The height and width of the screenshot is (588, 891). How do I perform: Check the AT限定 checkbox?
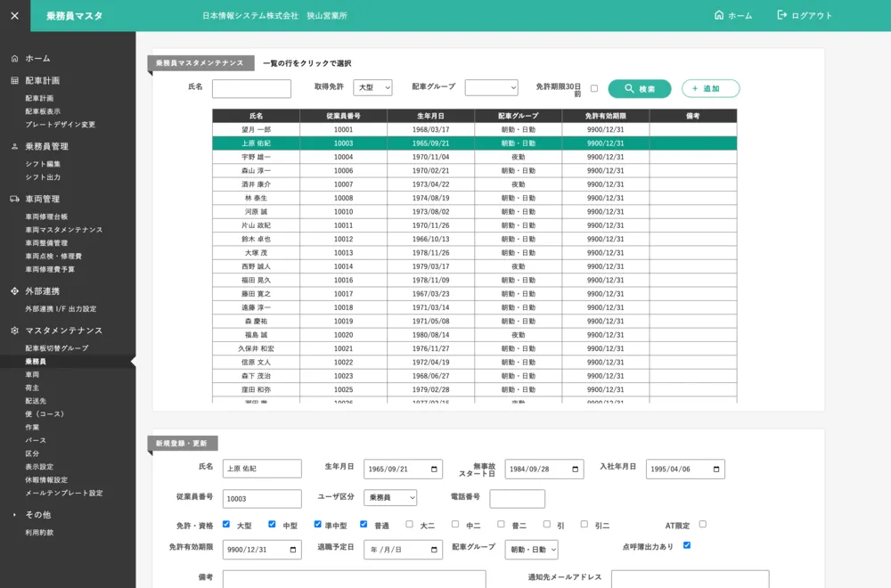click(702, 524)
